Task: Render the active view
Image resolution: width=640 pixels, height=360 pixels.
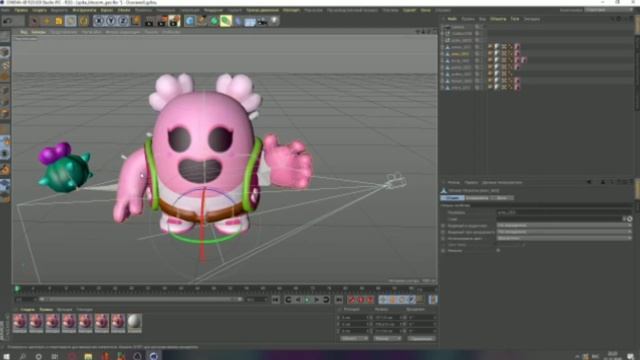Action: [x=149, y=21]
